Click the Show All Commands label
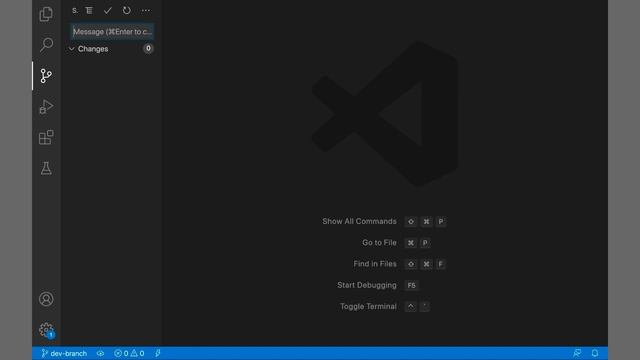Image resolution: width=640 pixels, height=360 pixels. click(x=359, y=221)
